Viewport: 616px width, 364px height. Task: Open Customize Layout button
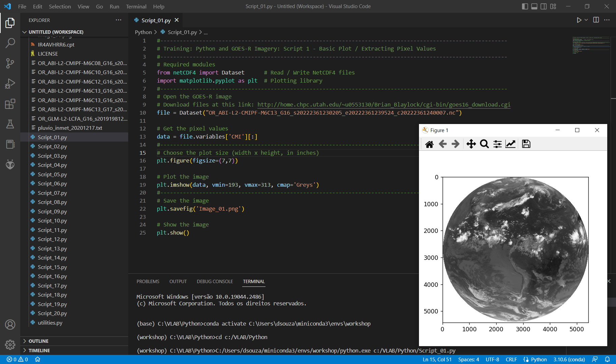(553, 6)
